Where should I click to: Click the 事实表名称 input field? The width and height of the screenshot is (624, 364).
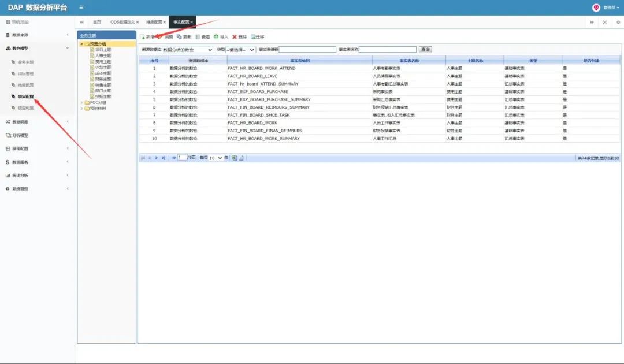pyautogui.click(x=388, y=50)
